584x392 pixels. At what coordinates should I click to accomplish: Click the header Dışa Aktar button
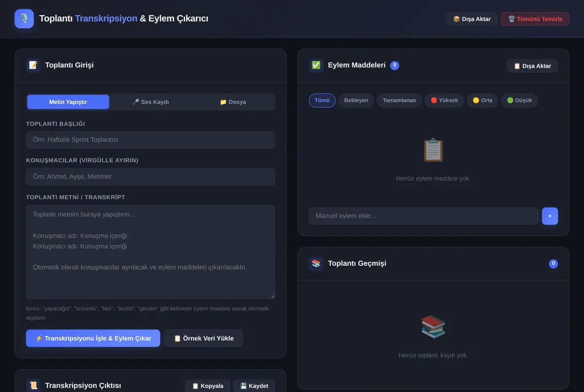[472, 19]
